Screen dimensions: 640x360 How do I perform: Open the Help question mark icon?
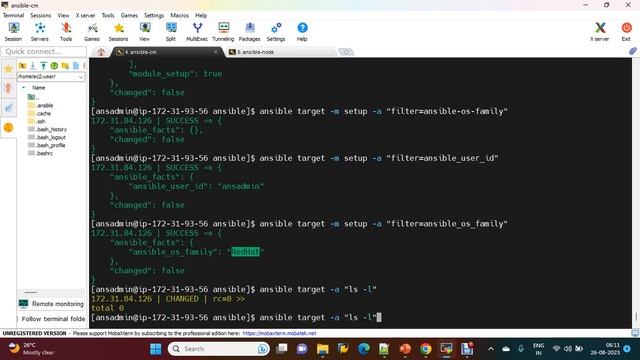(x=302, y=31)
